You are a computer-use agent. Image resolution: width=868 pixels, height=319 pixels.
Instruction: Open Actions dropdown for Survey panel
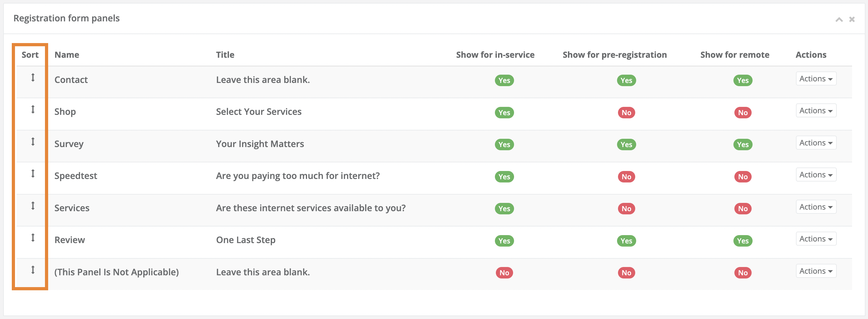pos(815,143)
